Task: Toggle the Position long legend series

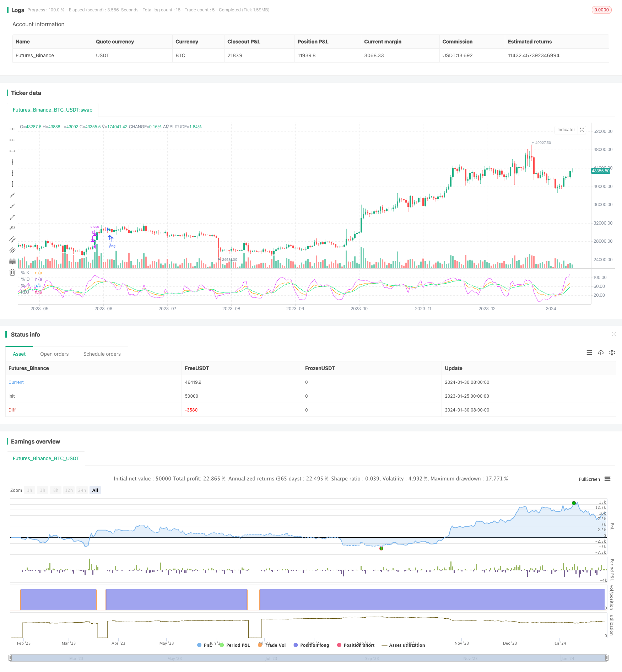Action: tap(311, 645)
